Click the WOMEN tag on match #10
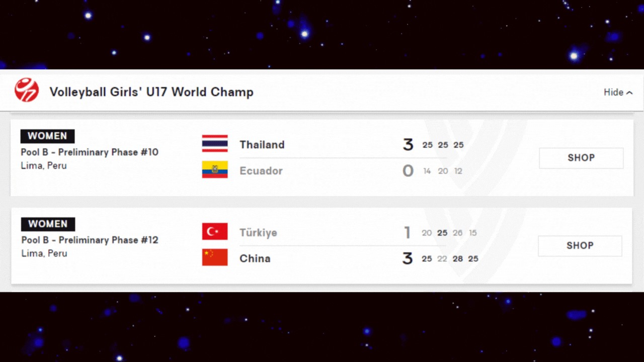Image resolution: width=644 pixels, height=362 pixels. pos(47,136)
